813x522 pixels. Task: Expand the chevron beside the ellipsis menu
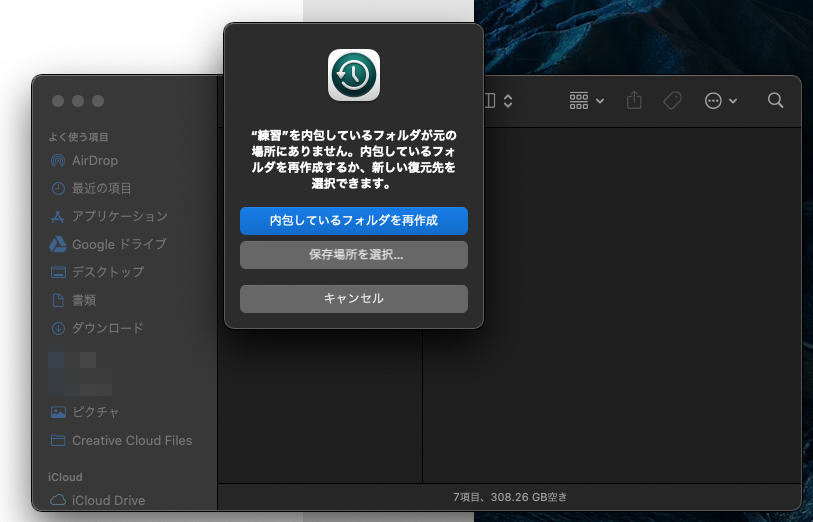(733, 101)
